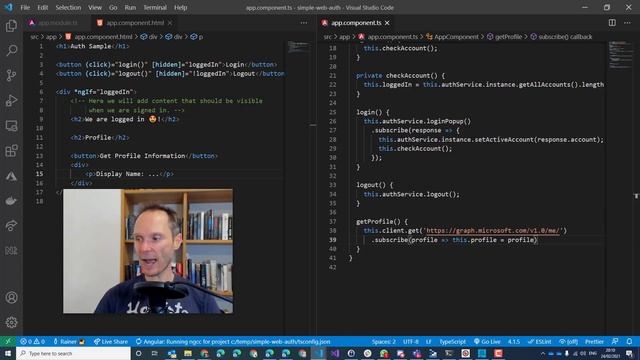This screenshot has height=360, width=640.
Task: Open Cortana circle on taskbar
Action: coord(138,353)
